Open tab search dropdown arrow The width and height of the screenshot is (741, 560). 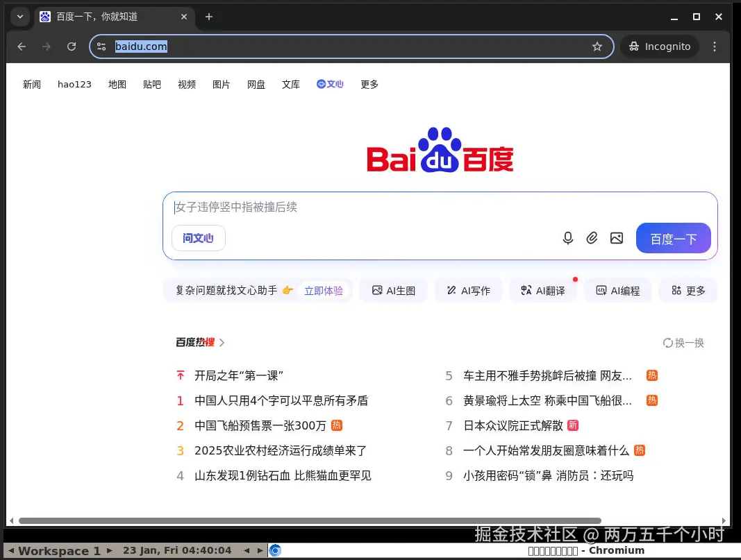coord(20,17)
